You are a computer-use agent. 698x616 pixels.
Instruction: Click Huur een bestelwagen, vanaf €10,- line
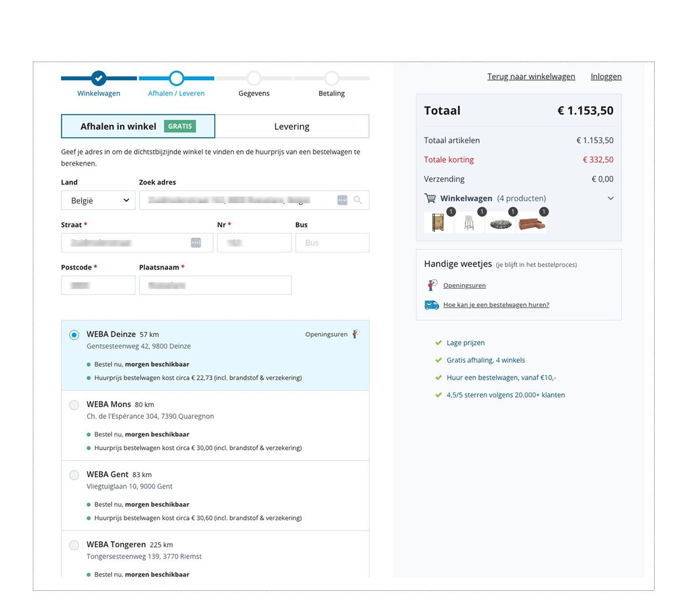[x=501, y=378]
